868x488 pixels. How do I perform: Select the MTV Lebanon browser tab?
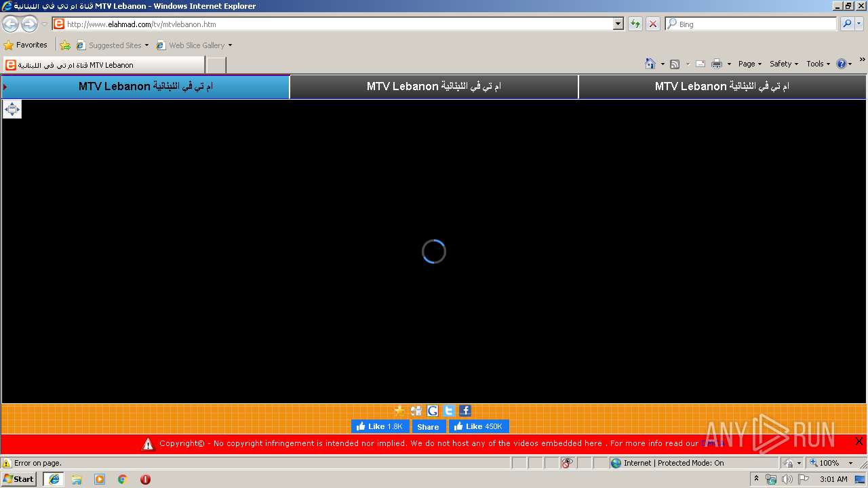point(103,65)
